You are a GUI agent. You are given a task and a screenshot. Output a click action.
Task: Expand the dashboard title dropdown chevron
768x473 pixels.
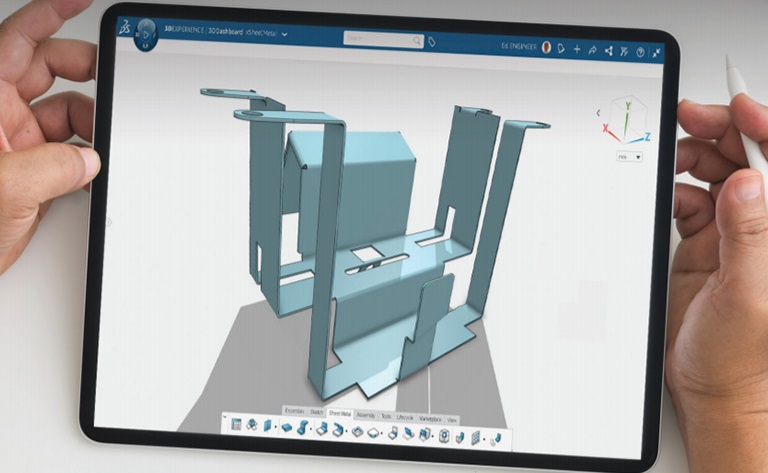coord(285,34)
